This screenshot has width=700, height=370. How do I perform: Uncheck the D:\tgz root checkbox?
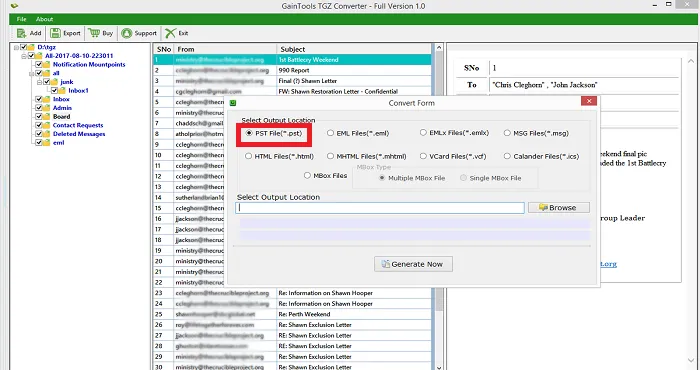tap(24, 47)
